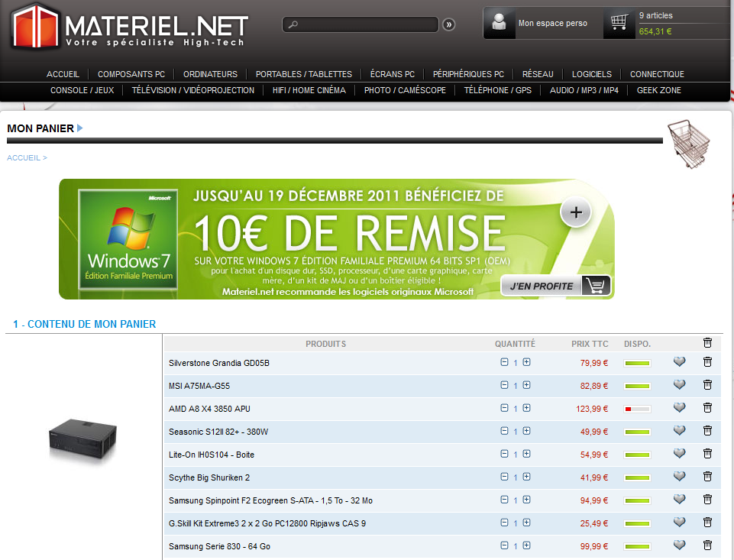Add MSI A75MA-G55 to wishlist heart icon
The height and width of the screenshot is (560, 734).
click(679, 385)
